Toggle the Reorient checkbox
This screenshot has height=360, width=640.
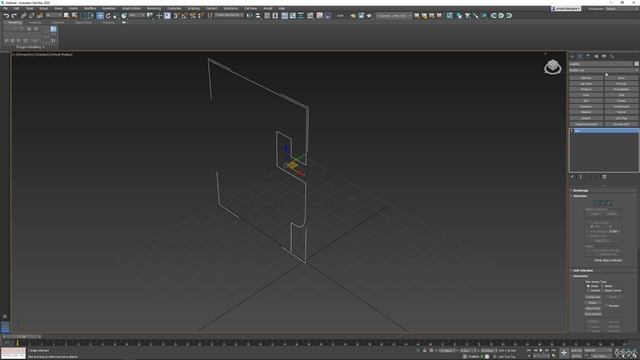point(606,306)
